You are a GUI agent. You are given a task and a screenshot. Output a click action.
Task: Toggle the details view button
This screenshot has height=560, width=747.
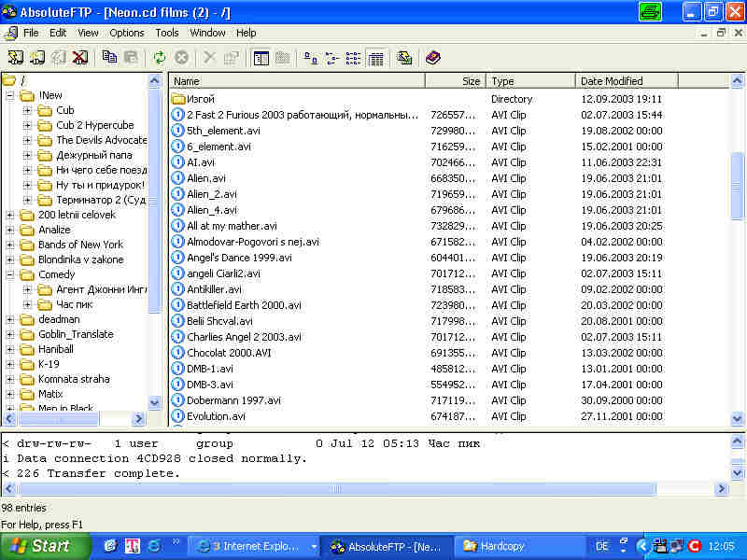(x=375, y=57)
